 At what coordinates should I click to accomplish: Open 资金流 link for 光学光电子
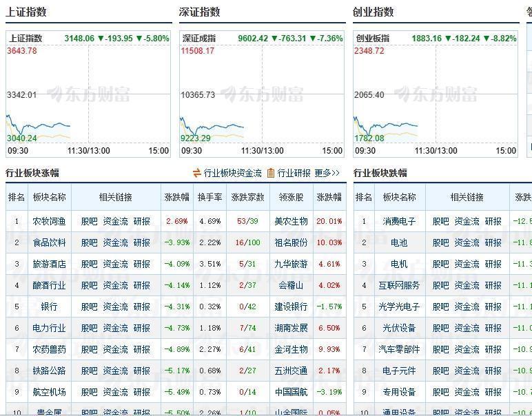click(467, 306)
